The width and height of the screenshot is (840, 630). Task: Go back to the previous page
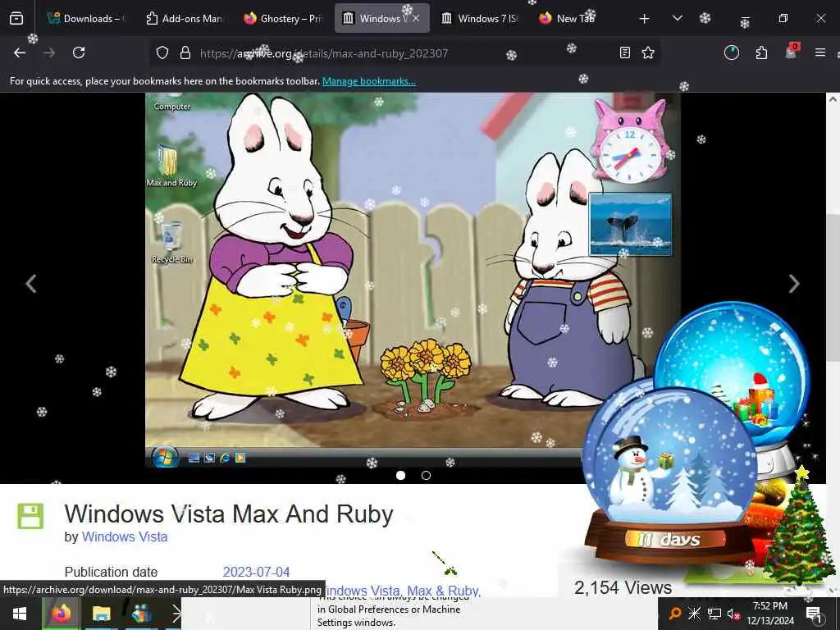pyautogui.click(x=20, y=52)
